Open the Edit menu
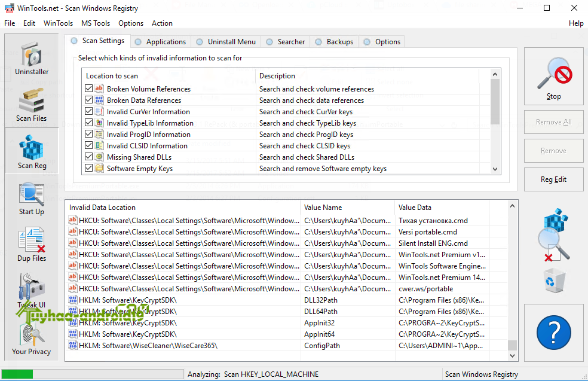 pos(29,23)
